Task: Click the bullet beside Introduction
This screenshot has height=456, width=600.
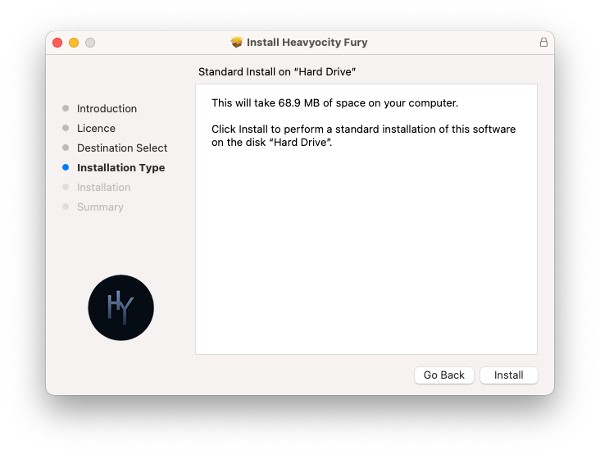Action: 65,108
